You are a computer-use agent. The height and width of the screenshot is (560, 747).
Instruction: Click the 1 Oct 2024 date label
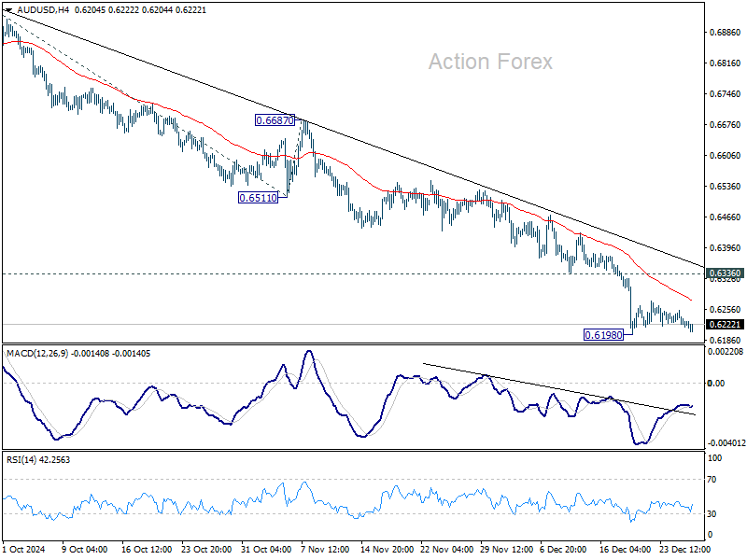point(24,549)
